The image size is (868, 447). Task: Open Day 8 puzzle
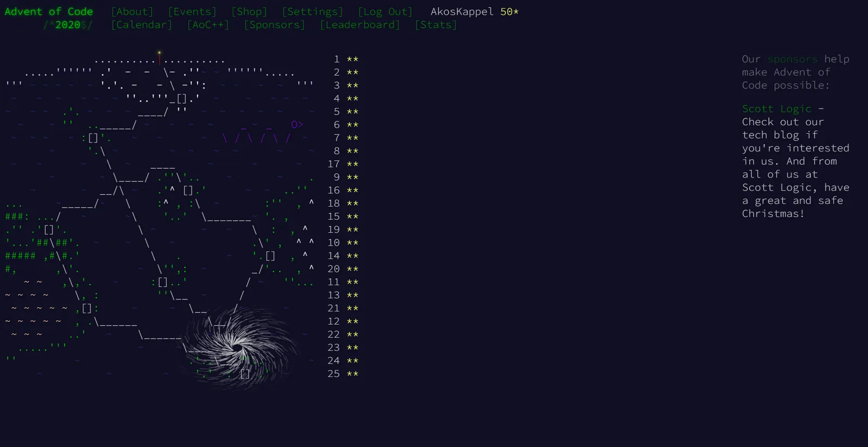(x=182, y=151)
